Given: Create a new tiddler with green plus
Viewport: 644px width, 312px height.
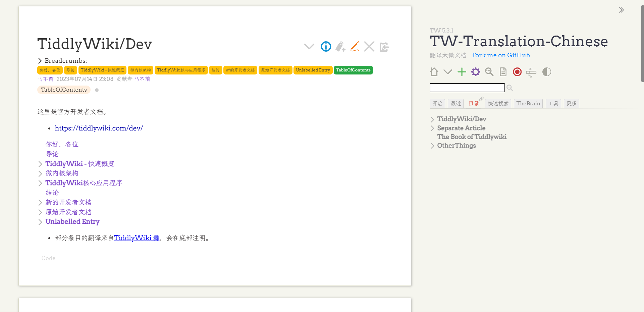Looking at the screenshot, I should [462, 72].
